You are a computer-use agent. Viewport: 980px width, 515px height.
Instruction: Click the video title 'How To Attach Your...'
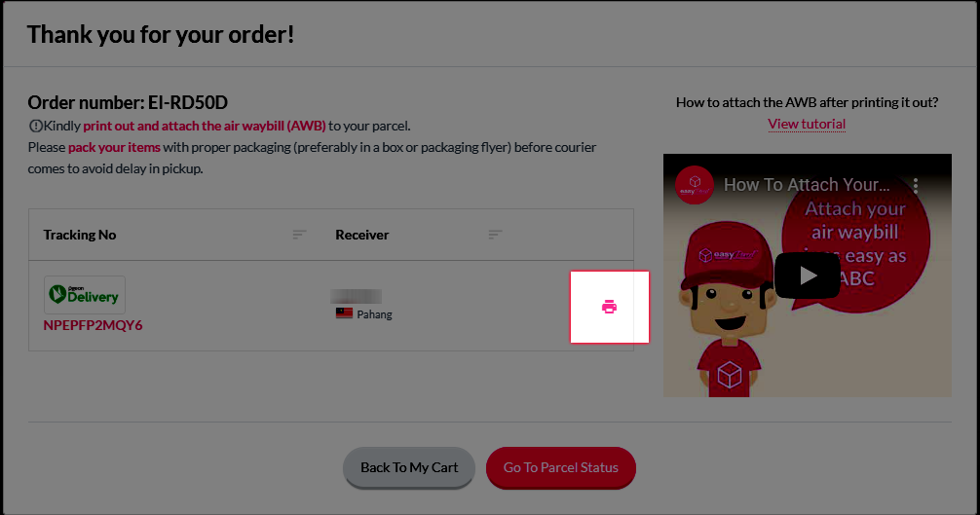pyautogui.click(x=807, y=185)
